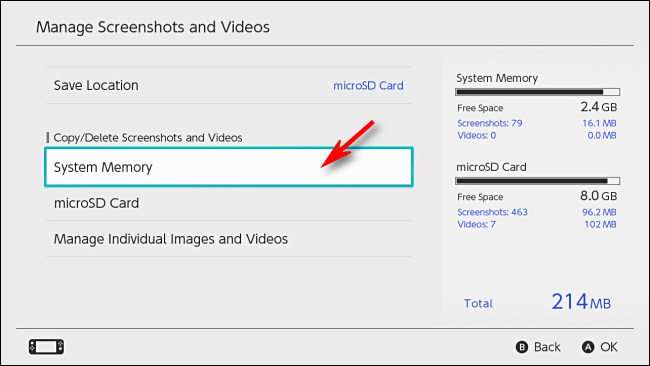The height and width of the screenshot is (366, 650).
Task: Click the '2.4 GB' free space value
Action: [599, 107]
